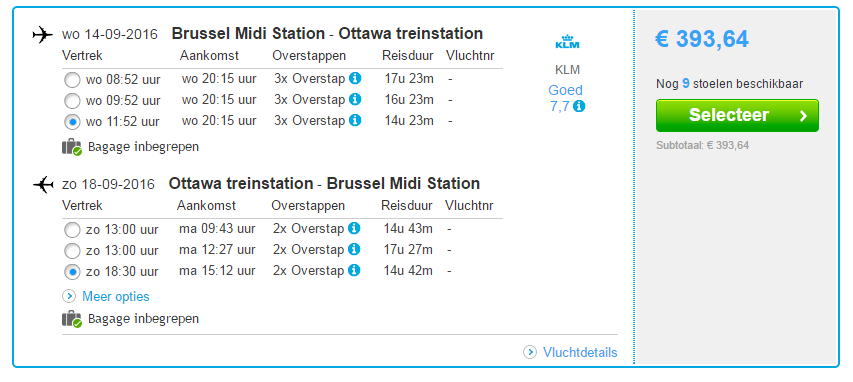
Task: Click info icon for 11:52 outbound overstap
Action: [x=355, y=120]
